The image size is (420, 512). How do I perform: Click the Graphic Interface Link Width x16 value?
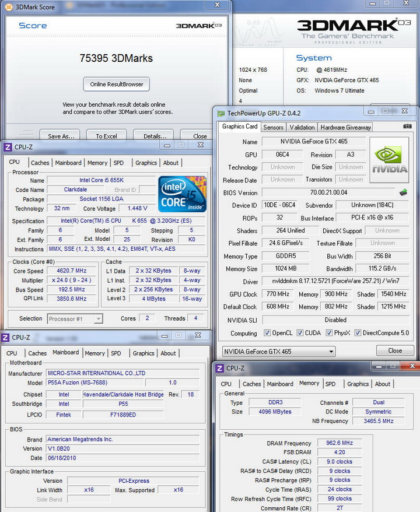tap(89, 490)
